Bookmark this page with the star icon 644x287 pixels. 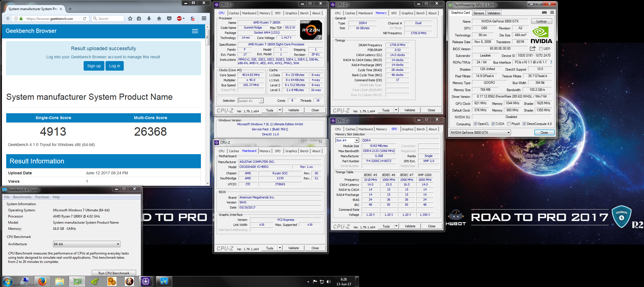point(130,18)
